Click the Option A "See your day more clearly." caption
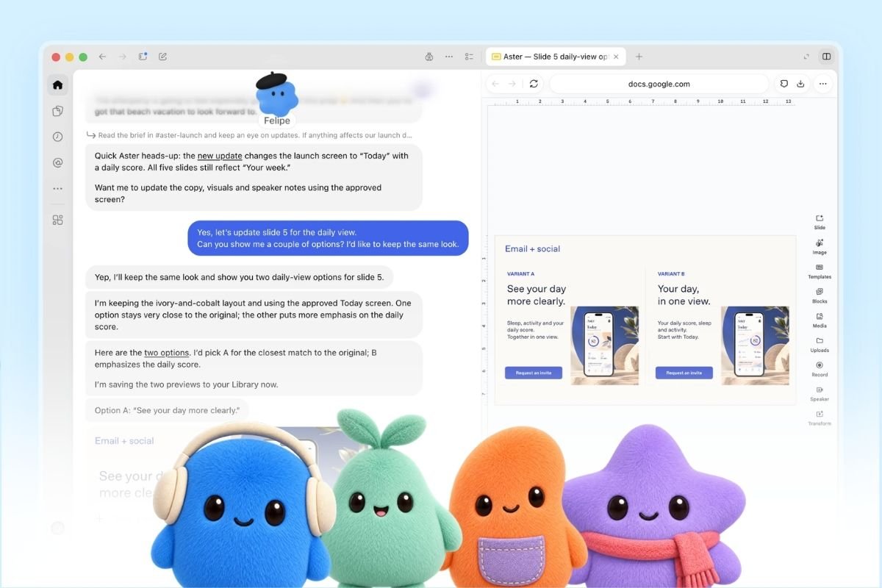This screenshot has height=588, width=882. click(167, 410)
